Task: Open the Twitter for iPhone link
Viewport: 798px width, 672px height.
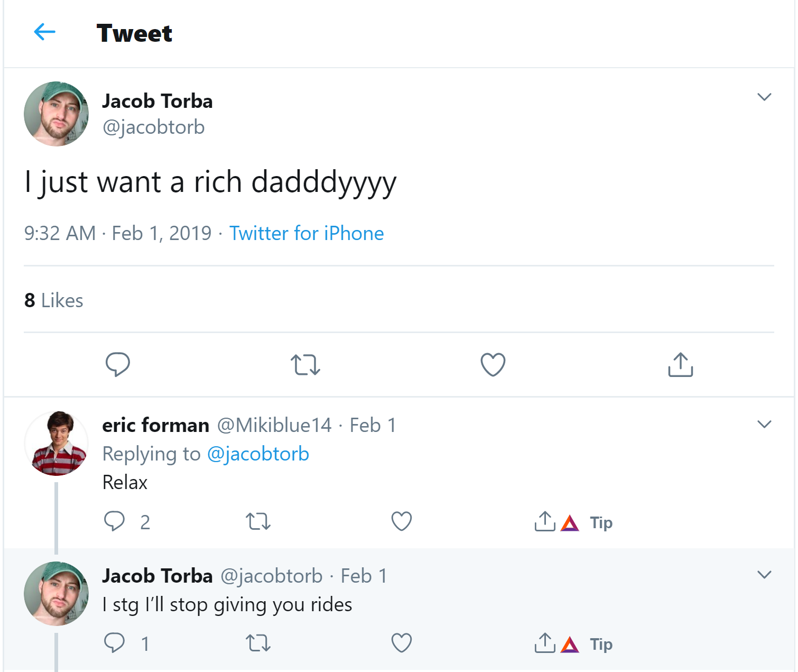Action: [307, 233]
